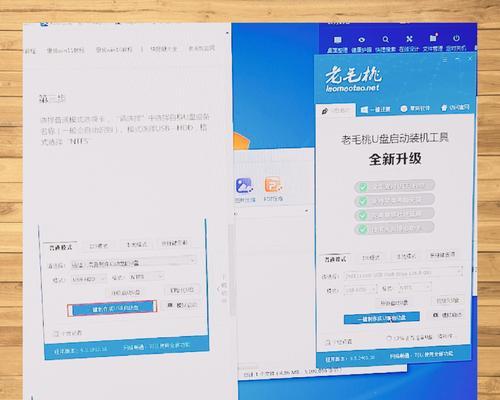This screenshot has width=500, height=400.
Task: Open the hamburger menu in Laomaotao title bar
Action: point(445,60)
